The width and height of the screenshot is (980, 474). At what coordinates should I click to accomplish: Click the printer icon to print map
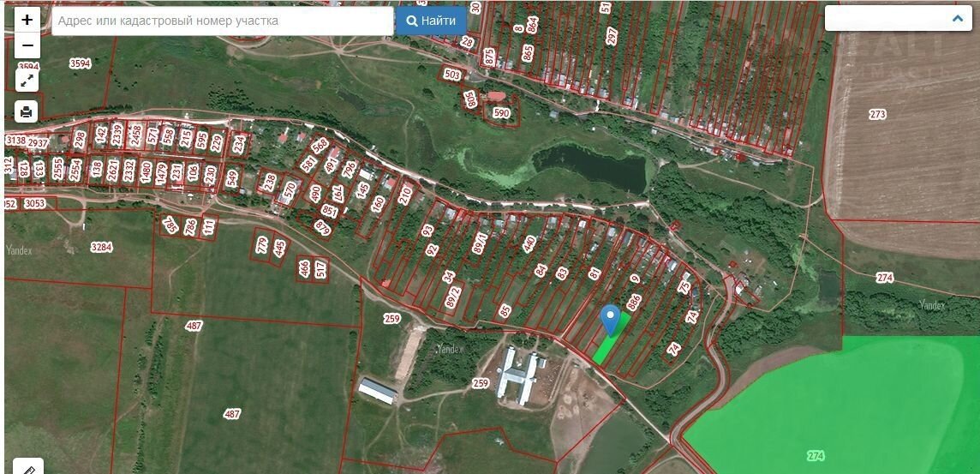(x=27, y=111)
